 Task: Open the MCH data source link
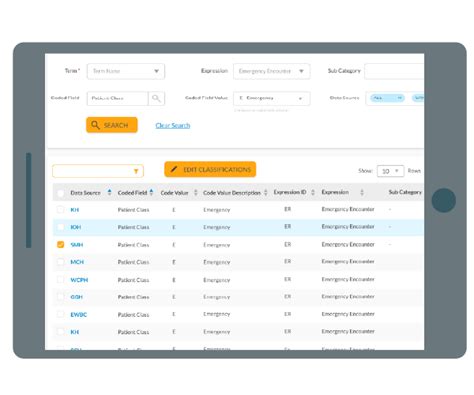pos(77,262)
